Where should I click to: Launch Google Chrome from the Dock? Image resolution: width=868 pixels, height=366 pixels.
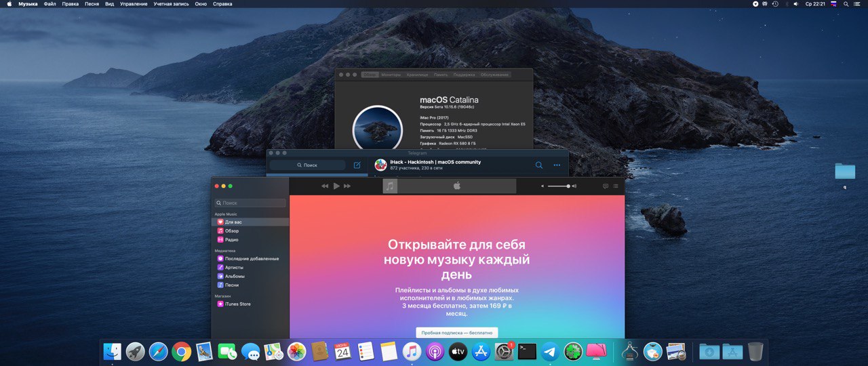(181, 351)
